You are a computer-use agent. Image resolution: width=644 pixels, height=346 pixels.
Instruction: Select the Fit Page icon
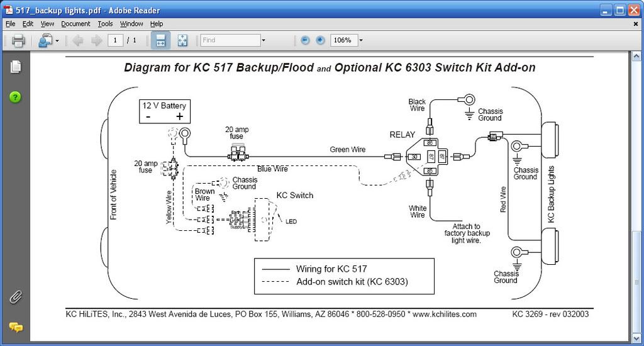182,40
